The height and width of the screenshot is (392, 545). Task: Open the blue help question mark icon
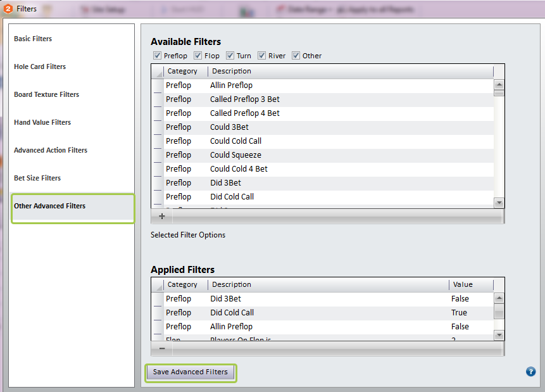530,372
